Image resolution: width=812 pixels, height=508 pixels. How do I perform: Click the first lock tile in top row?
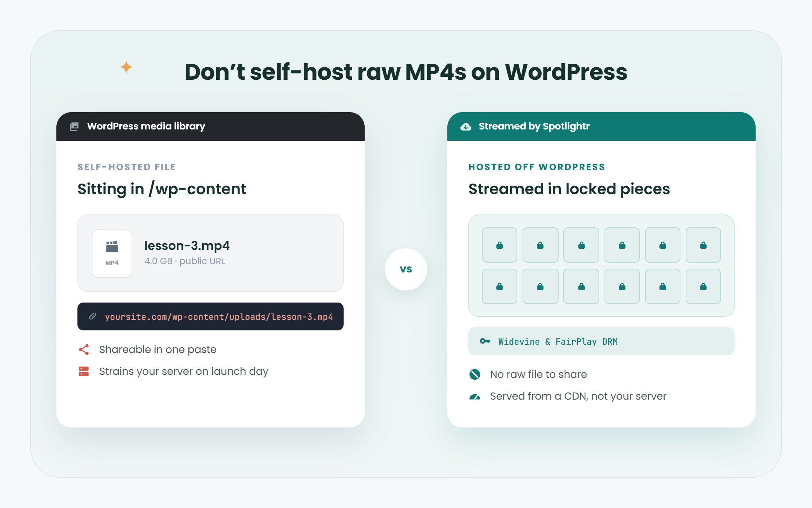[500, 245]
